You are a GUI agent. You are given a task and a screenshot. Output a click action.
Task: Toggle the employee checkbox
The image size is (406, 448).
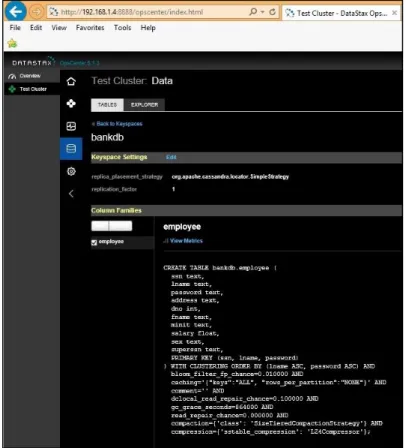click(94, 242)
